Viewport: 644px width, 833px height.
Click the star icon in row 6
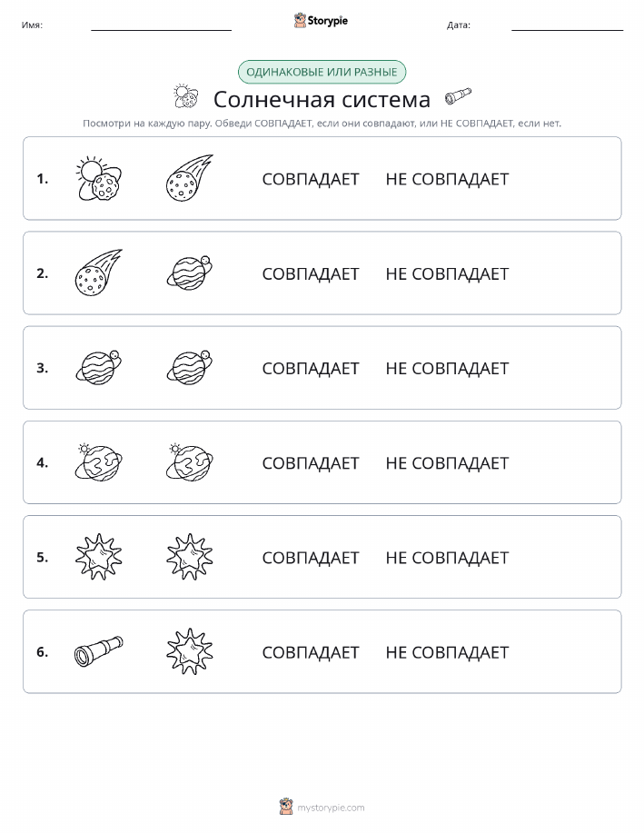(x=190, y=651)
